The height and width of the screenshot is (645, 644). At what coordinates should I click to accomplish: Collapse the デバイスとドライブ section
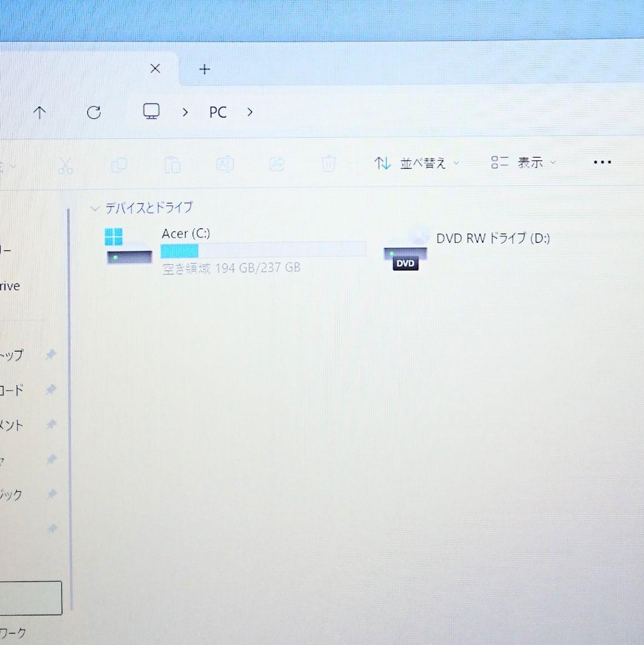click(x=95, y=208)
